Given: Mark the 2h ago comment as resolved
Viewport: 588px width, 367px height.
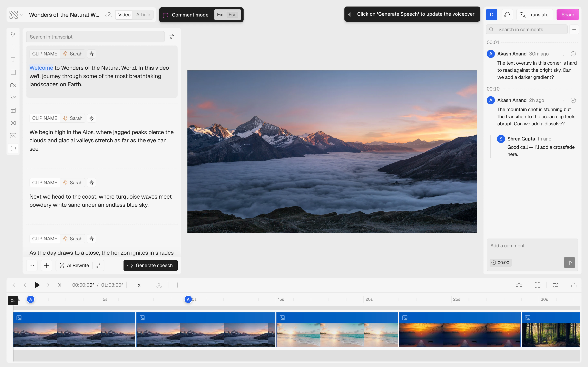Looking at the screenshot, I should point(573,100).
